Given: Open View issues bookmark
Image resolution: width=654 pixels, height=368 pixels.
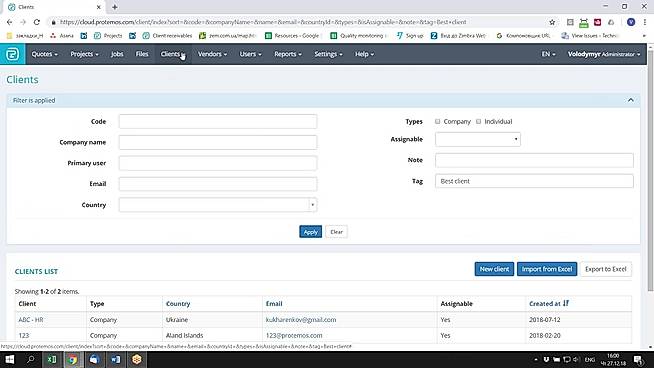Looking at the screenshot, I should click(589, 36).
